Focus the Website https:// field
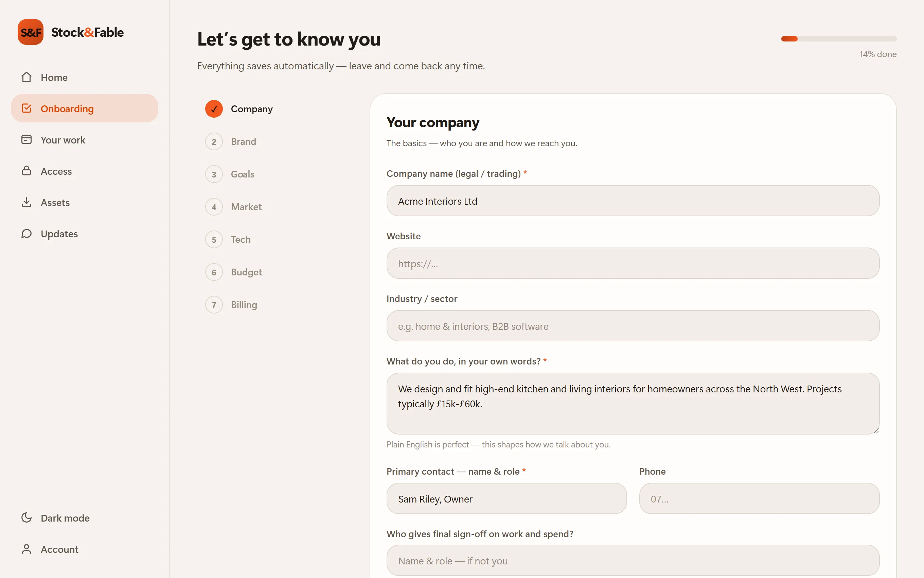Viewport: 924px width, 578px height. 633,263
